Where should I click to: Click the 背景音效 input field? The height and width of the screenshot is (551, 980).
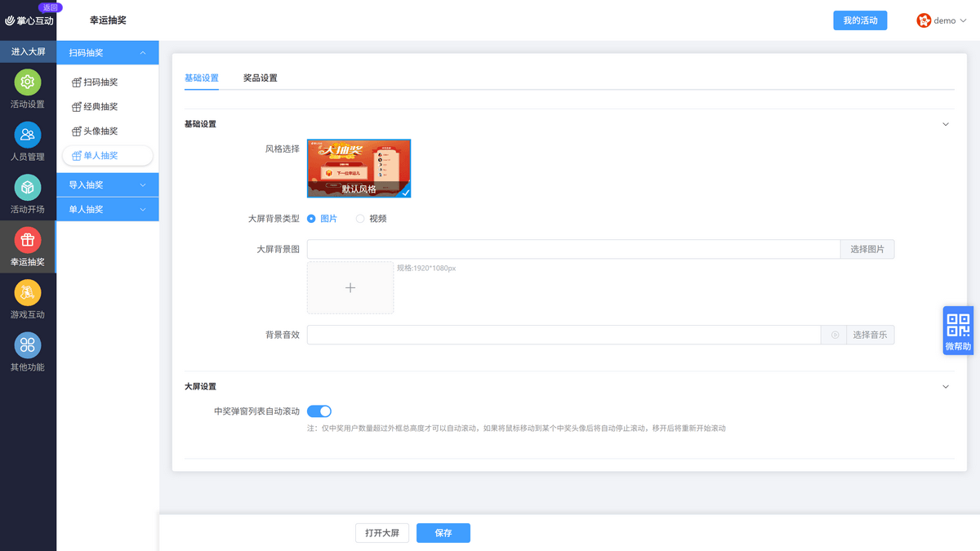point(563,335)
